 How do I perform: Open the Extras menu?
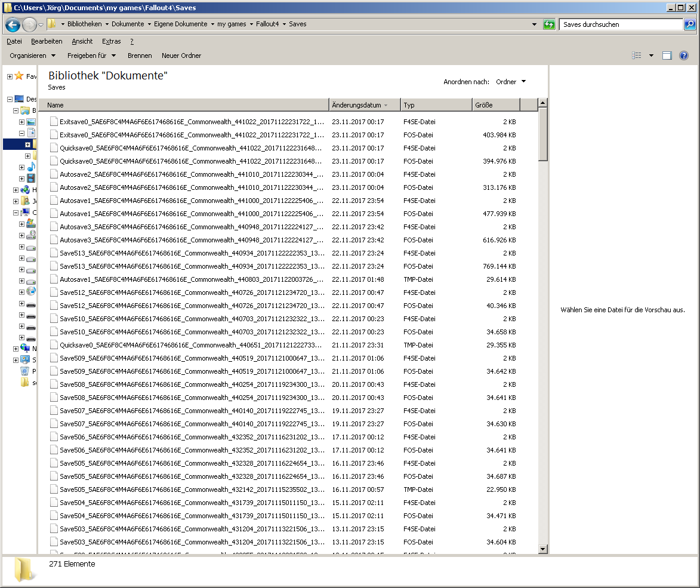click(111, 41)
